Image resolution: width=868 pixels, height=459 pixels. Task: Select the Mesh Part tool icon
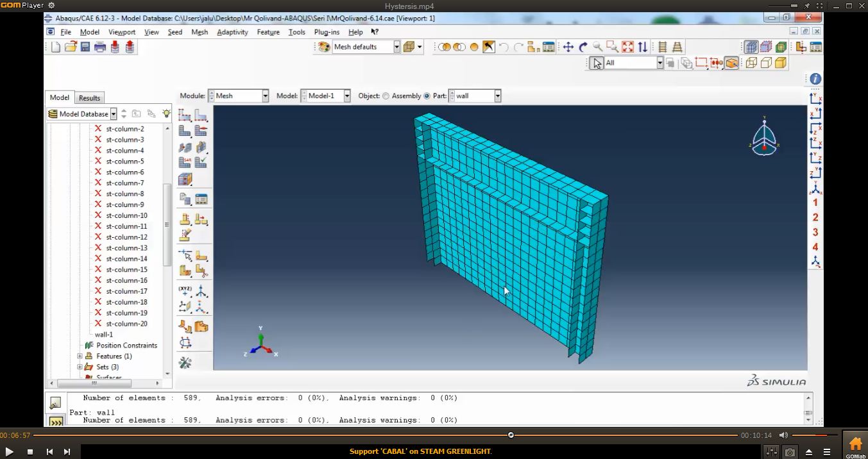pos(185,131)
